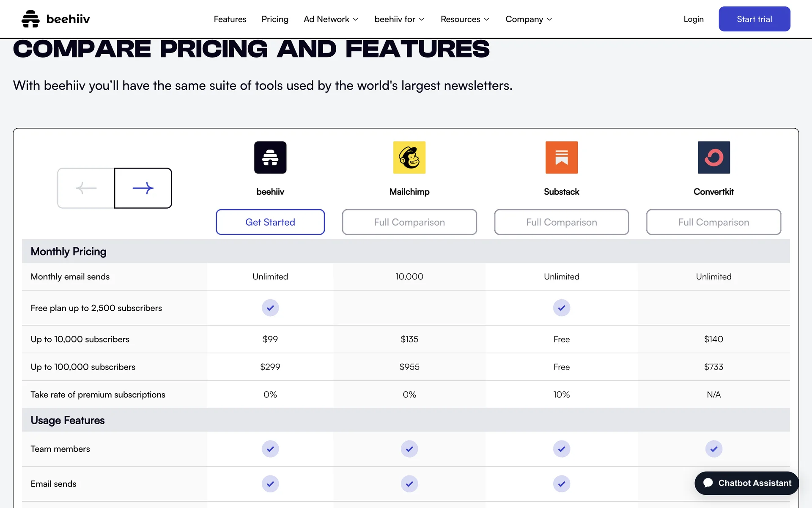Click the beehiv logo in the header
This screenshot has width=812, height=508.
(x=55, y=19)
